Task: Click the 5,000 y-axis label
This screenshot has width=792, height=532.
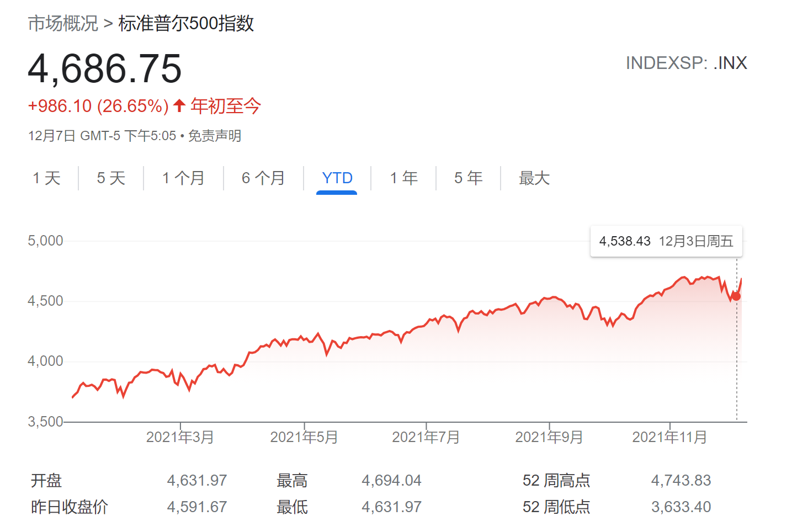Action: tap(45, 241)
